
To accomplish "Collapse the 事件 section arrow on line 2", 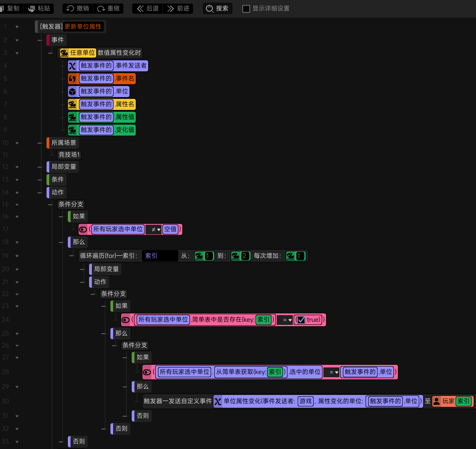I will 17,40.
